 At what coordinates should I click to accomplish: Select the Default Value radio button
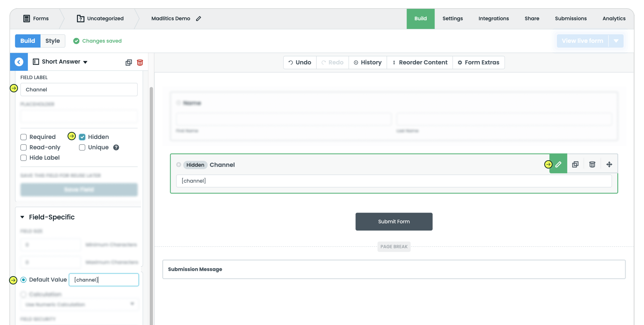(x=24, y=280)
